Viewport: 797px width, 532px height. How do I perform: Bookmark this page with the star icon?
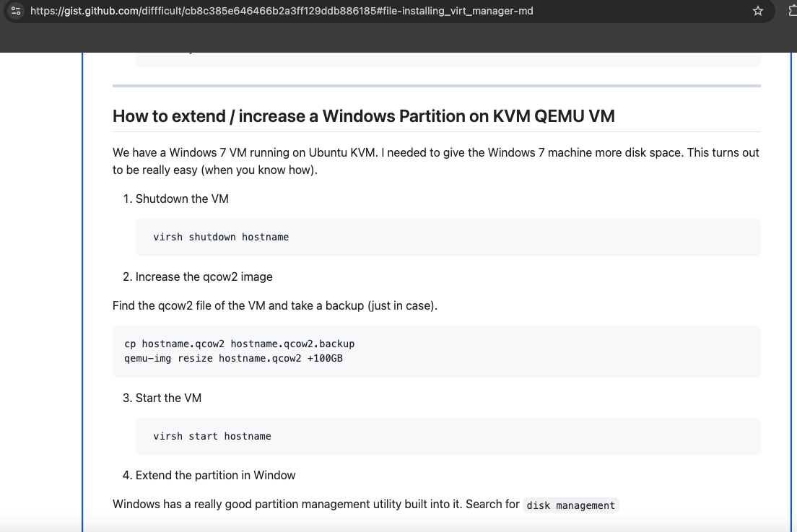758,11
